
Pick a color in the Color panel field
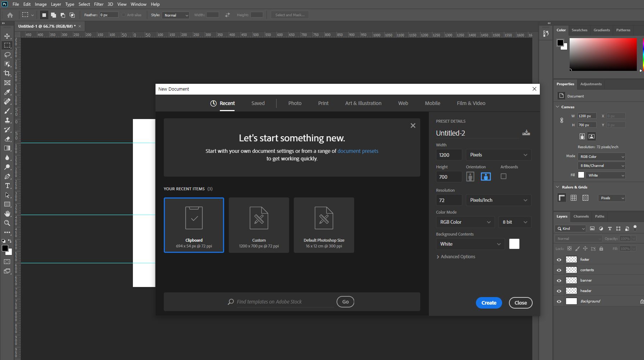(603, 54)
